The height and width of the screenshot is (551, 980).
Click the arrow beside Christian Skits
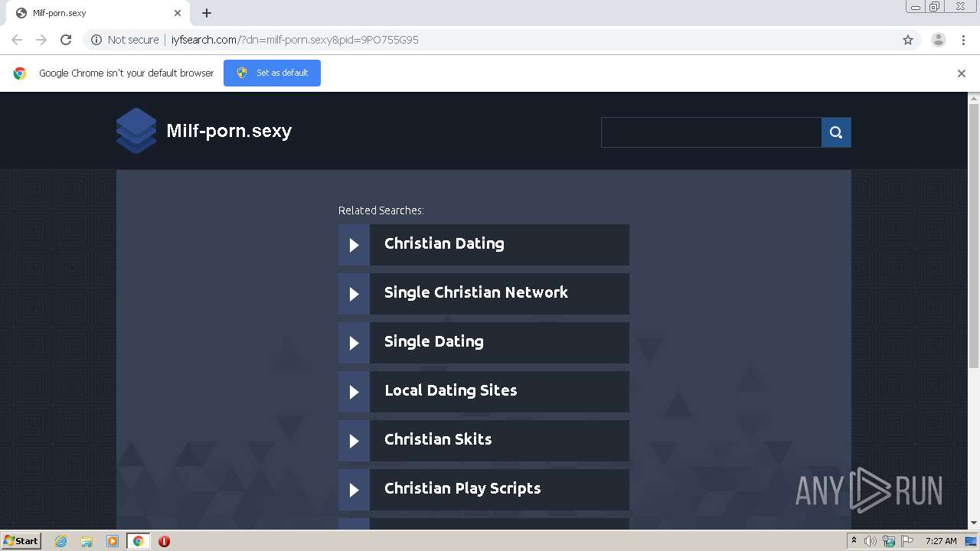(354, 441)
